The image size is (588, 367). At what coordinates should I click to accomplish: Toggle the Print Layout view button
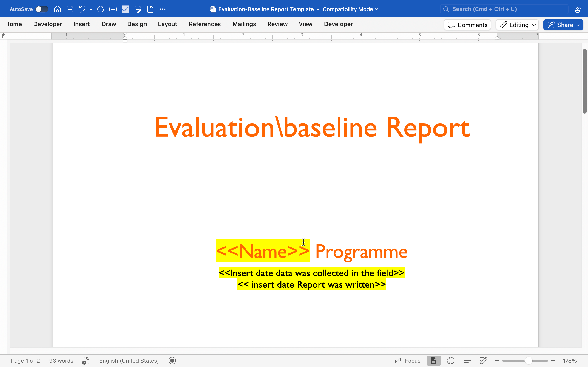[x=434, y=361]
